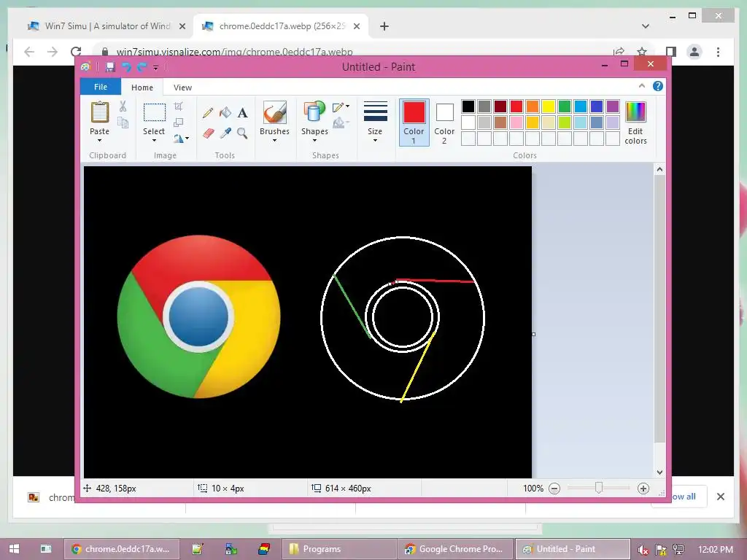The height and width of the screenshot is (560, 747).
Task: Collapse the ribbon with chevron
Action: point(642,86)
